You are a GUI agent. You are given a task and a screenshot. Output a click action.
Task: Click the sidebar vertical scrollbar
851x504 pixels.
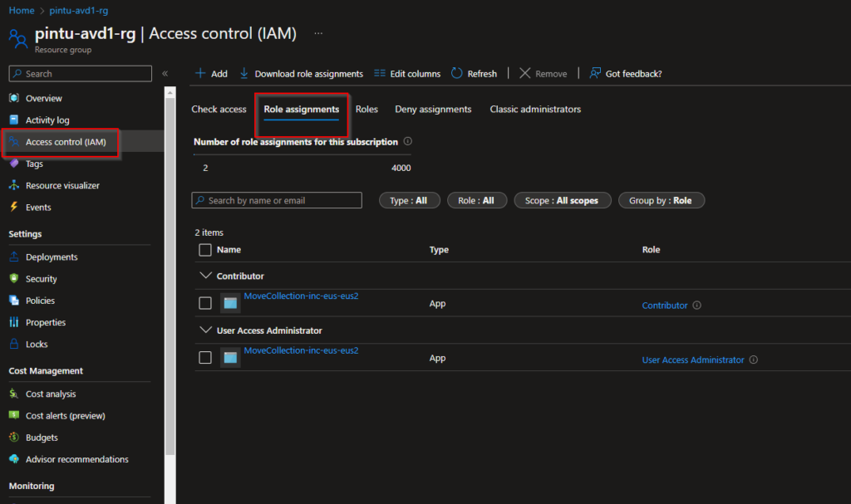click(170, 276)
